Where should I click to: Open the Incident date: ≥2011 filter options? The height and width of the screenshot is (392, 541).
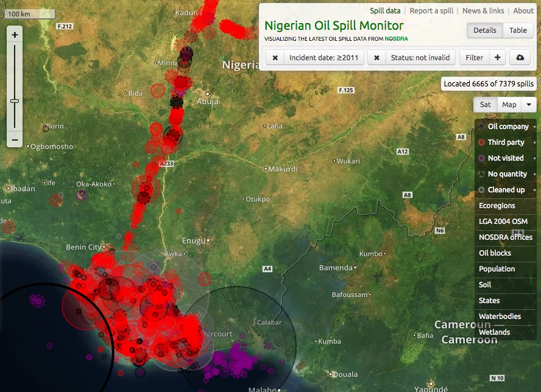tap(325, 58)
